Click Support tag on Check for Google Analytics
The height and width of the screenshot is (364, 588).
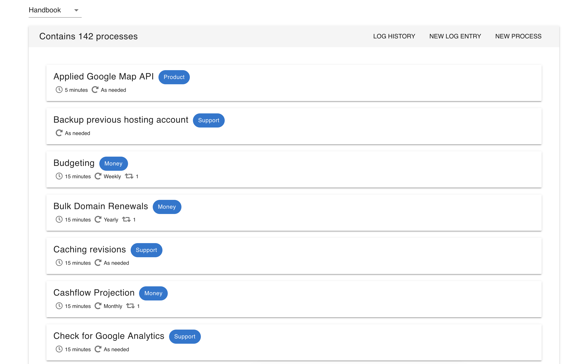(x=185, y=337)
